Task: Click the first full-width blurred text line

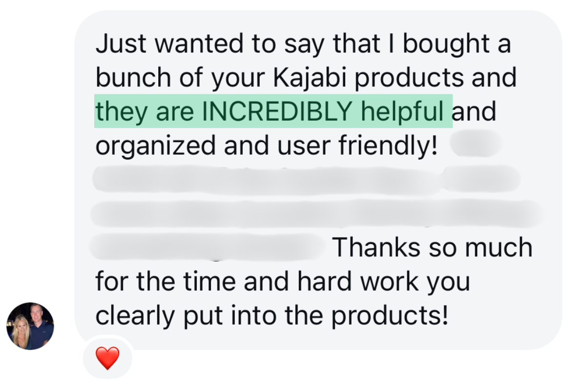Action: [306, 179]
